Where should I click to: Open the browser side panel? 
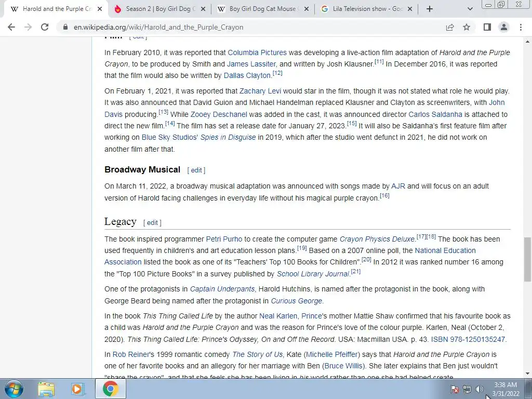[487, 27]
